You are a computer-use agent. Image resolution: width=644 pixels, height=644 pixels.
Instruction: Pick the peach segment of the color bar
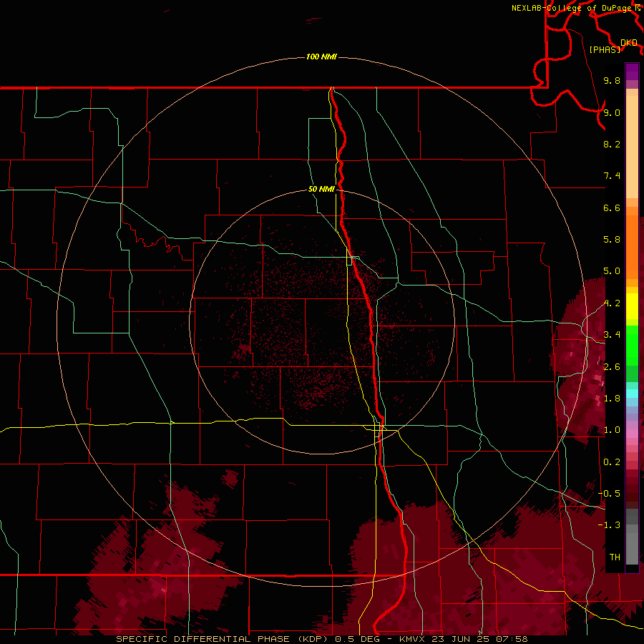coord(632,147)
